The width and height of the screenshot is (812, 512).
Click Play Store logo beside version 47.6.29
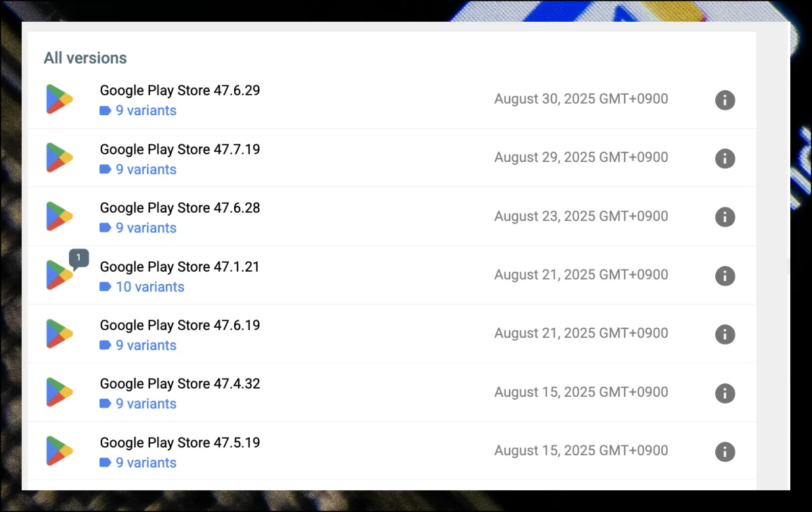[59, 100]
